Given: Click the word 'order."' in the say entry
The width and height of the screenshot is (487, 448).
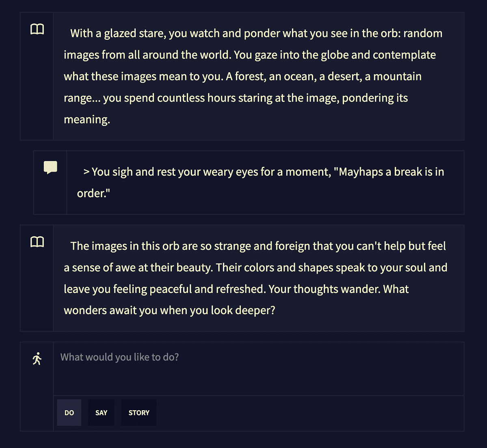Looking at the screenshot, I should (x=93, y=193).
